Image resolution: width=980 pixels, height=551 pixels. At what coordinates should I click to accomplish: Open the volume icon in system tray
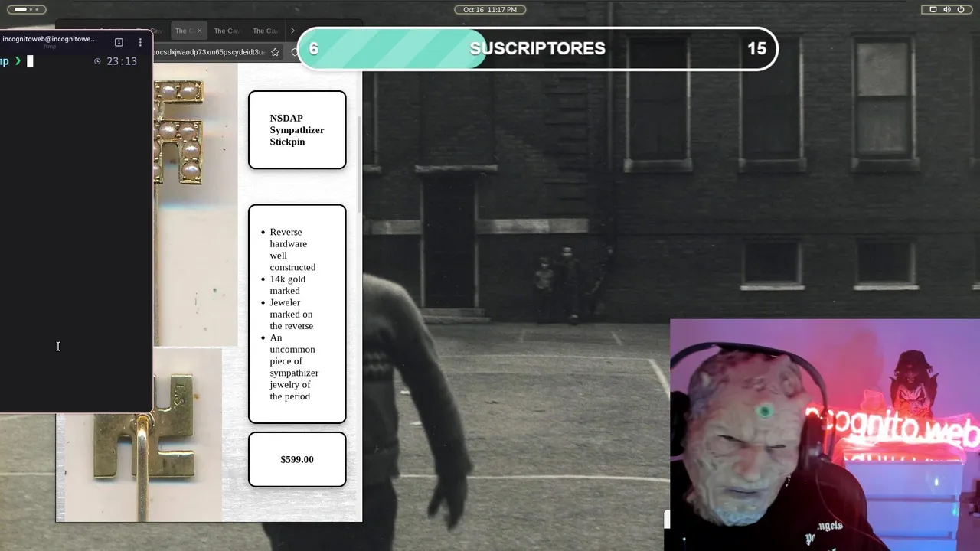coord(947,9)
